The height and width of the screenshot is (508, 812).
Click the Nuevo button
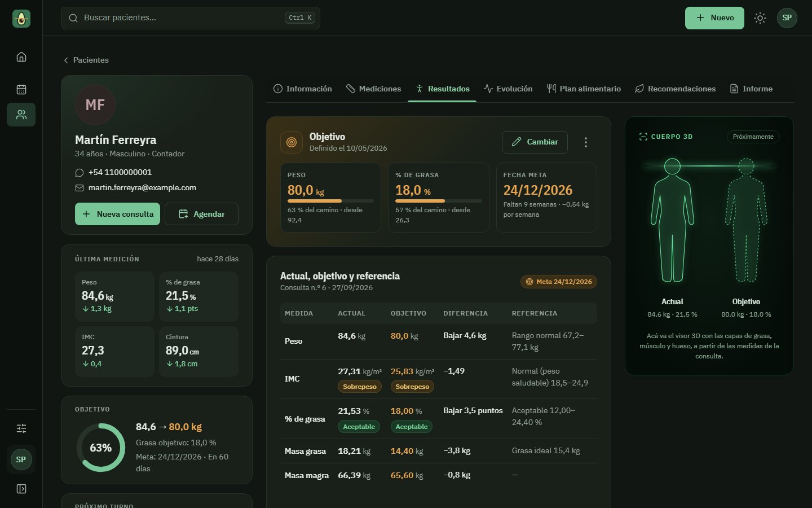point(714,18)
